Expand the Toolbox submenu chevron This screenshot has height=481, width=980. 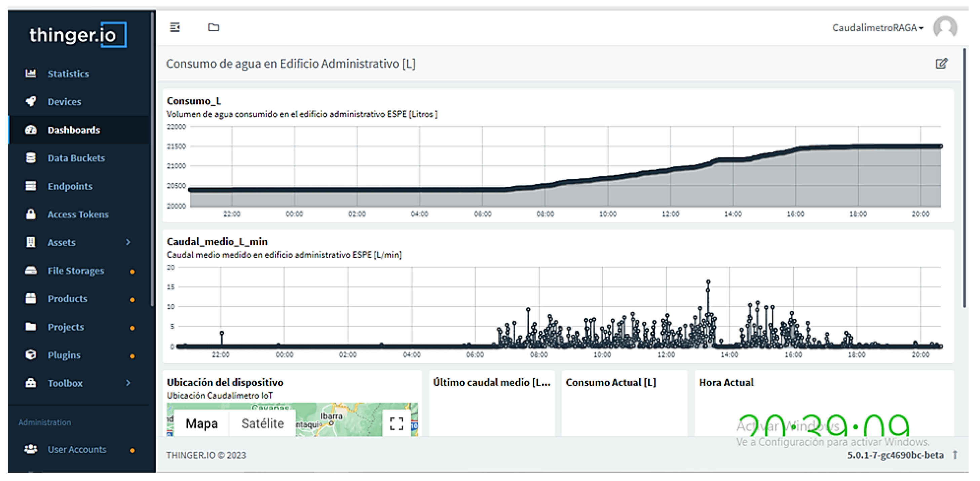coord(128,383)
